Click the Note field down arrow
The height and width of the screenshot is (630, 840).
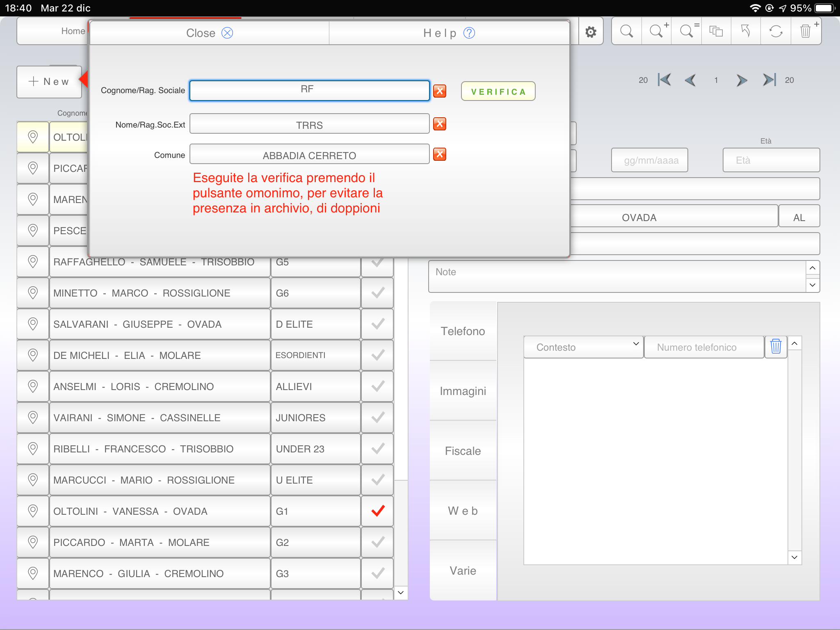click(x=813, y=285)
